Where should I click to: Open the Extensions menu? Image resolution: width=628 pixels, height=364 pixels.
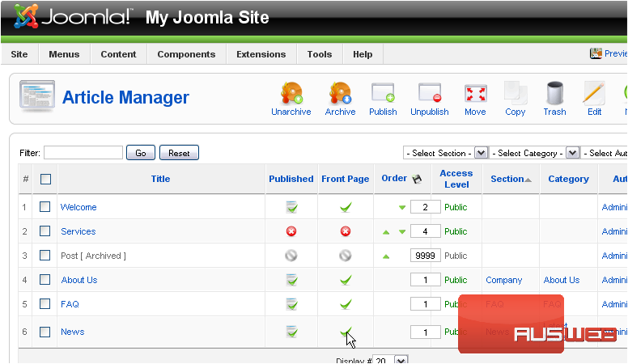point(261,54)
